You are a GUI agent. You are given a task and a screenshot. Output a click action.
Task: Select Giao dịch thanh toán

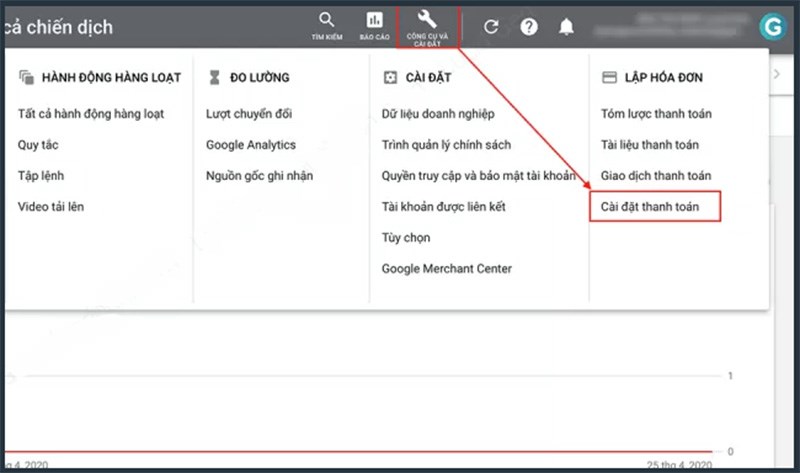click(656, 176)
